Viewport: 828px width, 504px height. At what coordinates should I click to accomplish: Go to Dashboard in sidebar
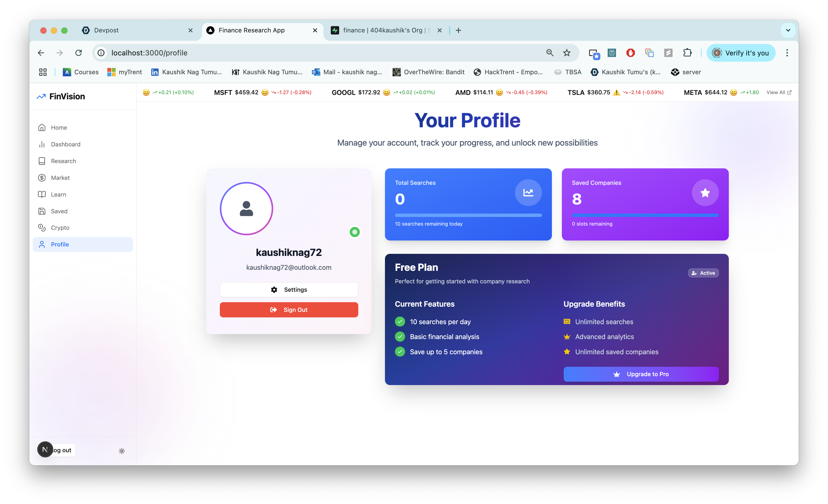(65, 144)
